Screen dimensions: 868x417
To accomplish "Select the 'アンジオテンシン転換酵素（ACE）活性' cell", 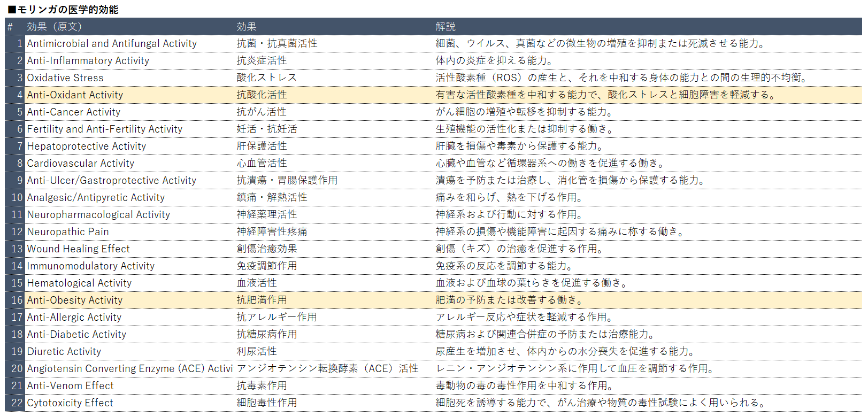I will pos(334,369).
